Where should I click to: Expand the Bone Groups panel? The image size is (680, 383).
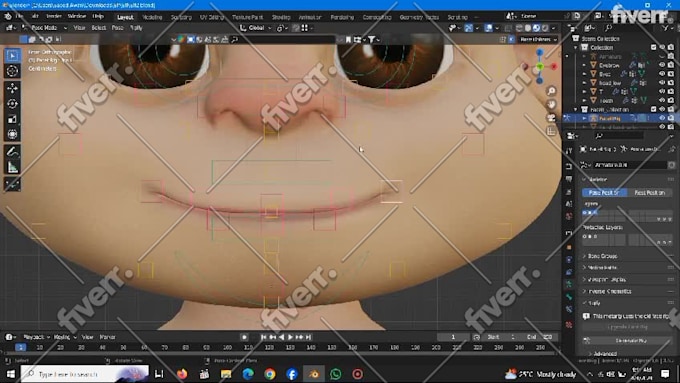602,256
